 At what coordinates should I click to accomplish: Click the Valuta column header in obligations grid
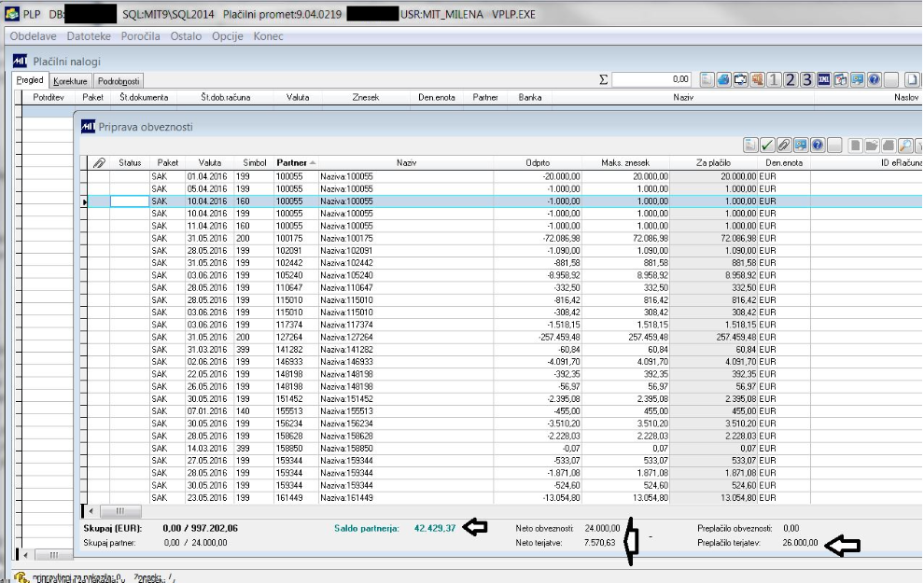(210, 162)
